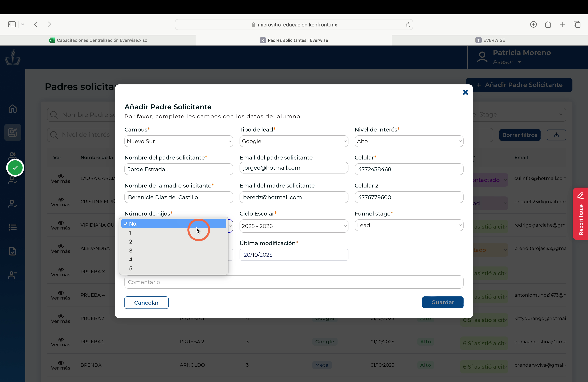Reload the page in Safari
Viewport: 588px width, 382px height.
pos(408,25)
